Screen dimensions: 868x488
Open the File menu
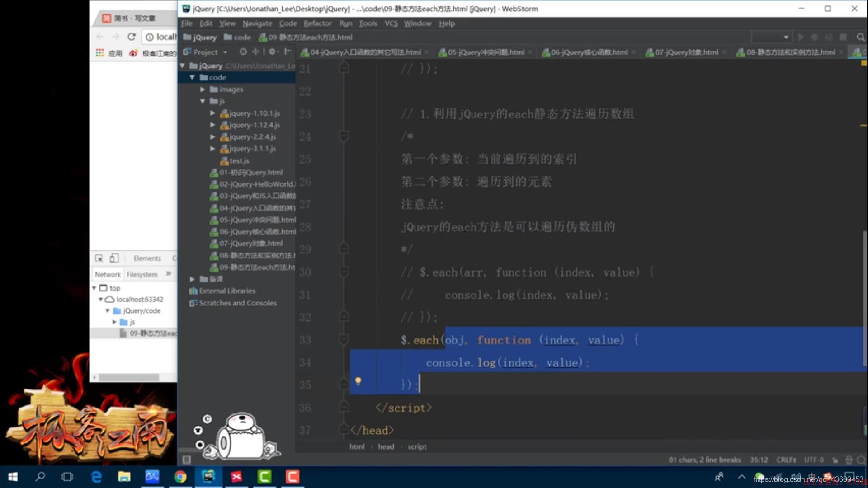coord(187,23)
